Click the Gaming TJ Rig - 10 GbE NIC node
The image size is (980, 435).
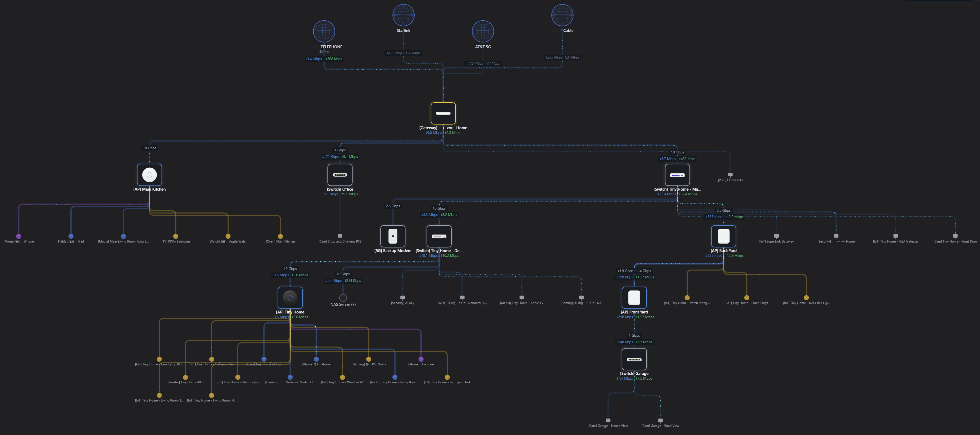[x=581, y=297]
